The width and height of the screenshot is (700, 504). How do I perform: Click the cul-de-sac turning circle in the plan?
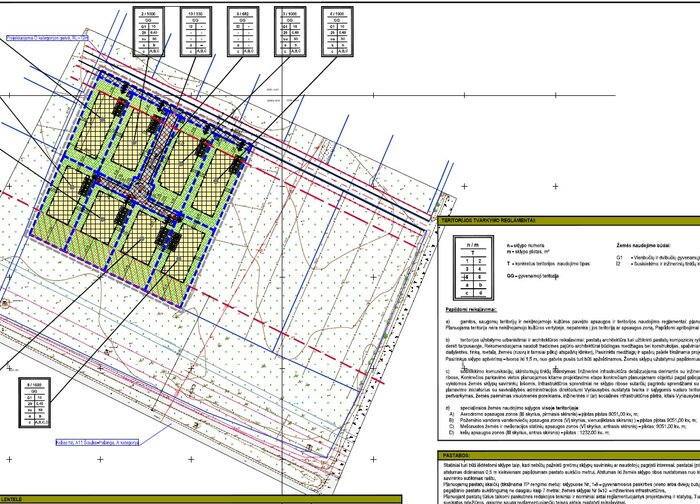(142, 187)
